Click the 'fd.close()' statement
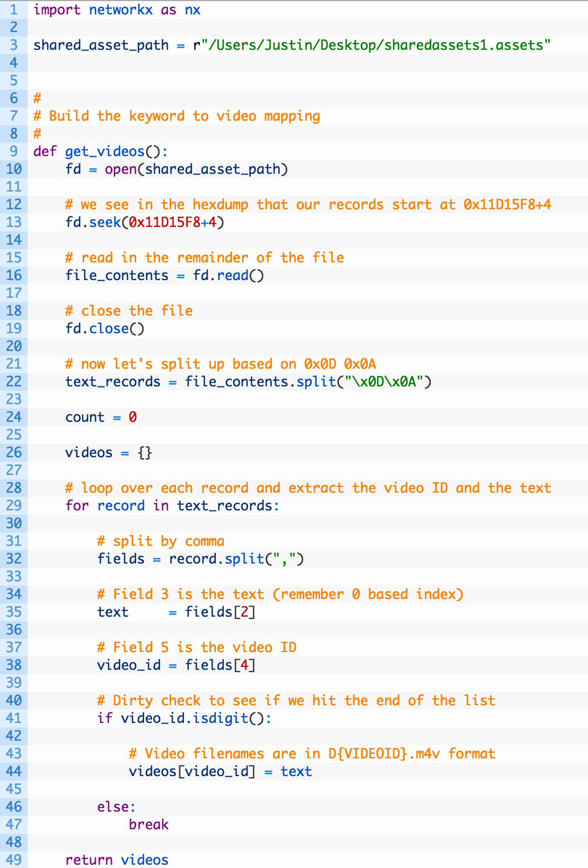Viewport: 588px width, 868px height. click(x=105, y=329)
